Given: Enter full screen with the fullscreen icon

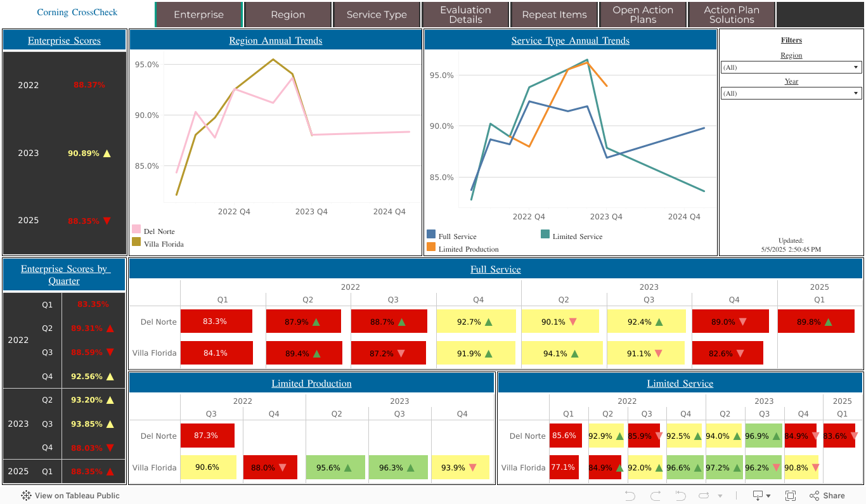Looking at the screenshot, I should click(x=791, y=496).
